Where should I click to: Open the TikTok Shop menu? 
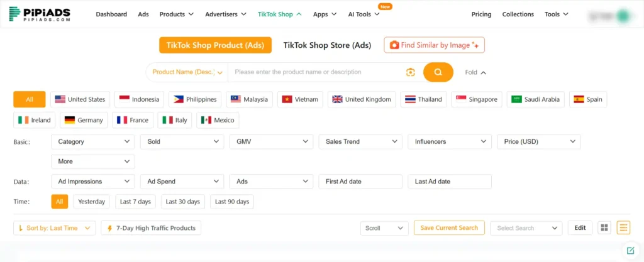280,14
